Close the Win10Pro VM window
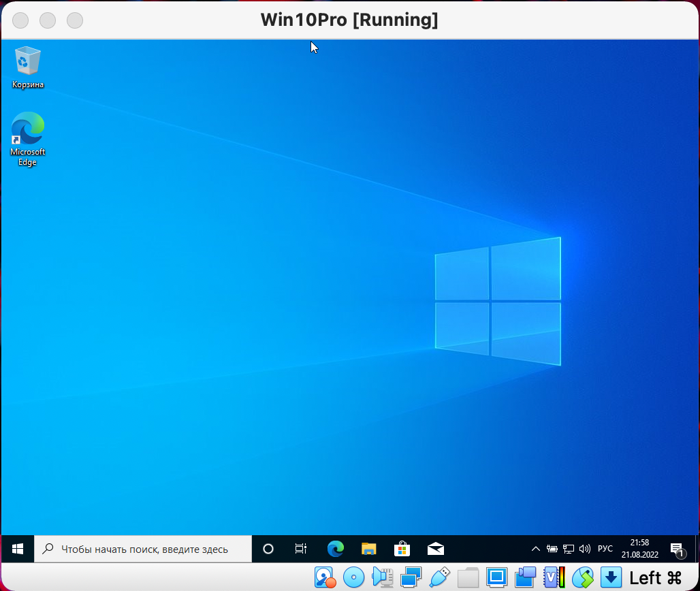The image size is (700, 591). click(20, 20)
